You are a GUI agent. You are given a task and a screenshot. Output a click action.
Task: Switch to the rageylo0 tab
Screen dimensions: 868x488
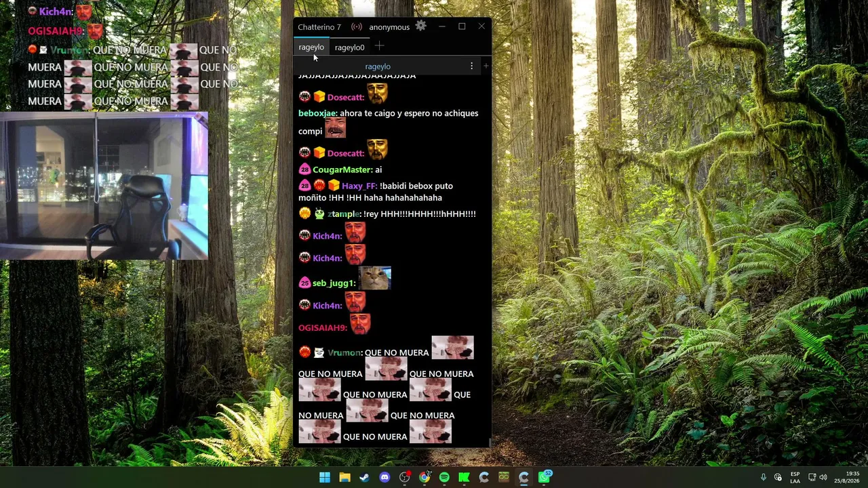349,47
